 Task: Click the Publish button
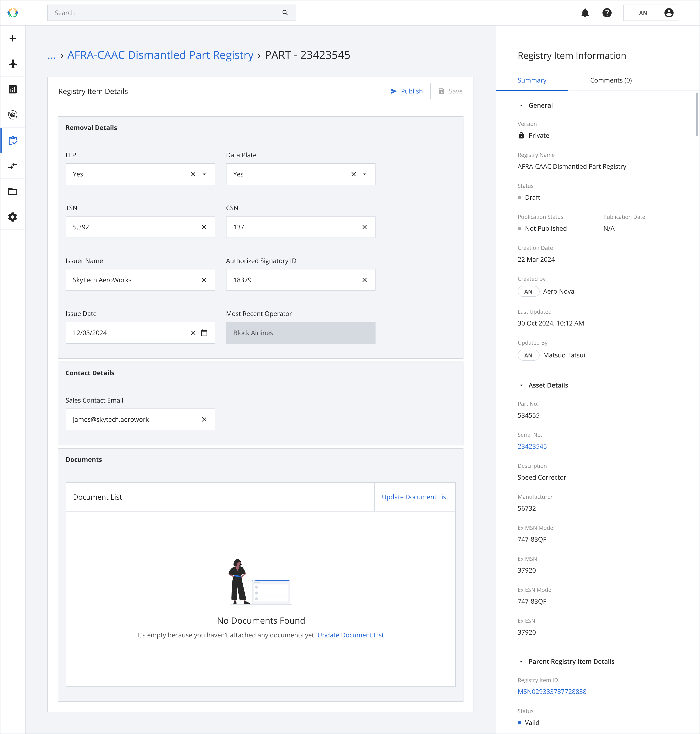[406, 91]
